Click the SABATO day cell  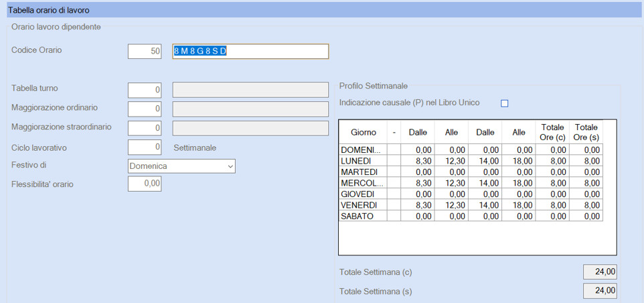(363, 217)
